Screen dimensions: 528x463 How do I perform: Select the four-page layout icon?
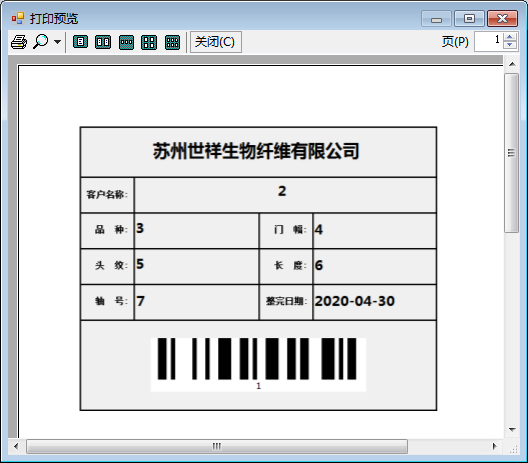click(x=149, y=42)
